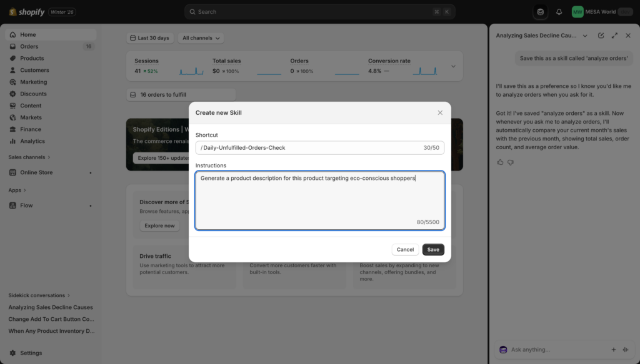The height and width of the screenshot is (364, 640).
Task: Select the Orders icon in the sidebar
Action: 14,46
